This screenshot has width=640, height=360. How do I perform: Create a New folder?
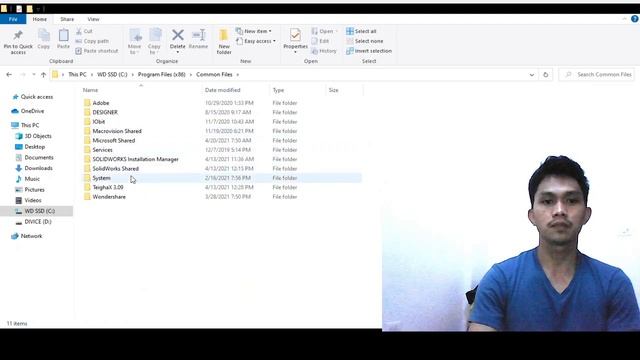(224, 42)
